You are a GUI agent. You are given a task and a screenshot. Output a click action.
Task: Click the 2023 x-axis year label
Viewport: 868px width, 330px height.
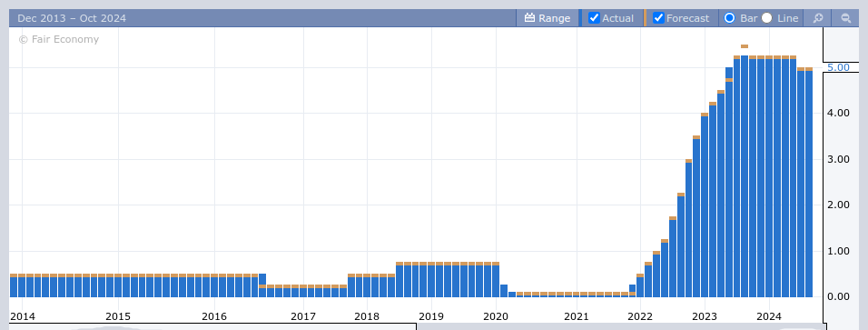(x=705, y=316)
